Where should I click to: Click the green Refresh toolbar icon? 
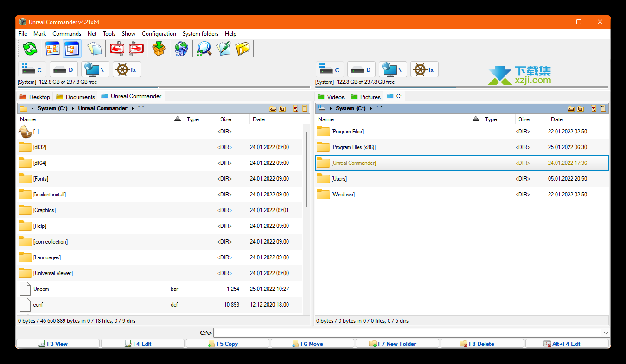[30, 48]
